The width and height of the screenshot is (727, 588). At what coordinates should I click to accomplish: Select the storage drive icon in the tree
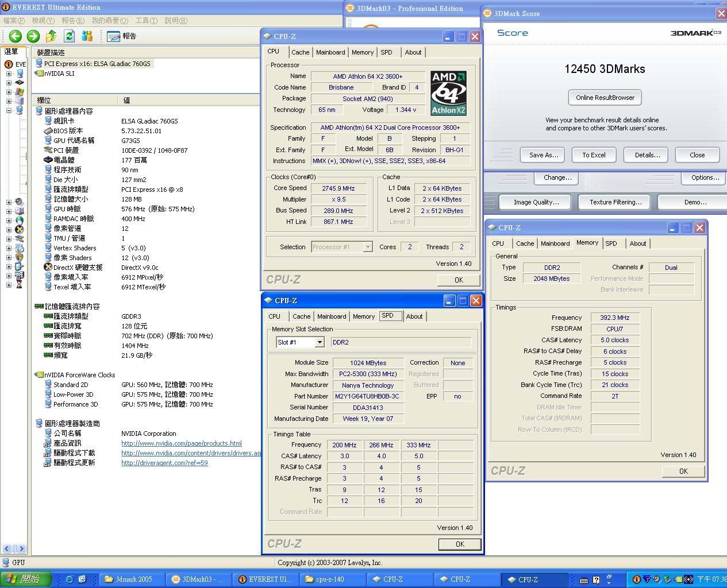[x=20, y=211]
